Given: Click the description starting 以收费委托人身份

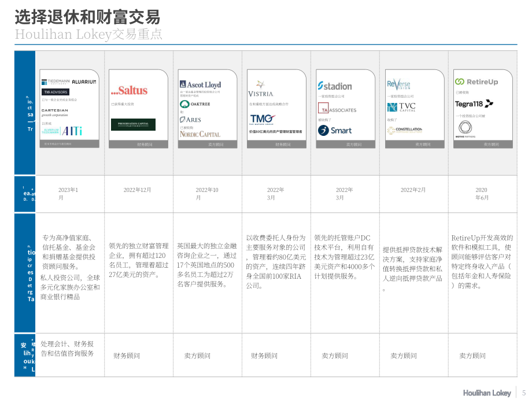Looking at the screenshot, I should pos(276,261).
